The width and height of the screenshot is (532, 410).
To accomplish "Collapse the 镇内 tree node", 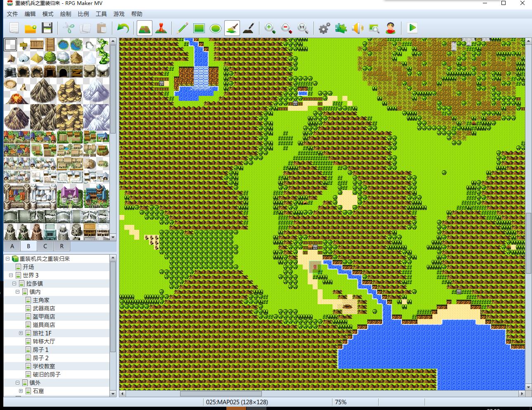I will pyautogui.click(x=17, y=291).
